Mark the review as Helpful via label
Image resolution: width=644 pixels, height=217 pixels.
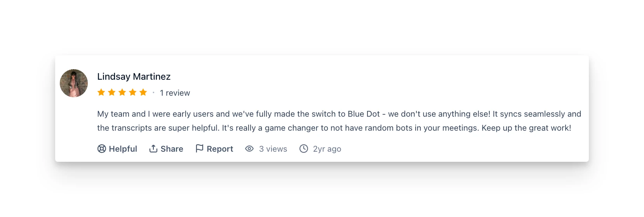[123, 149]
